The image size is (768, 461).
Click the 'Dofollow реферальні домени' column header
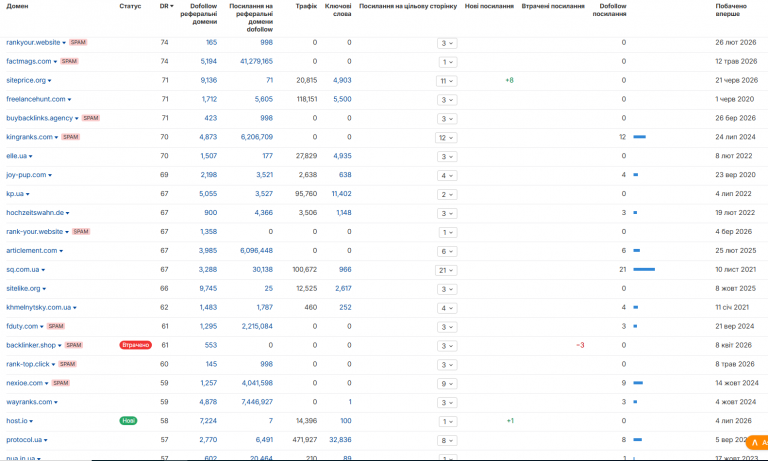[x=198, y=14]
